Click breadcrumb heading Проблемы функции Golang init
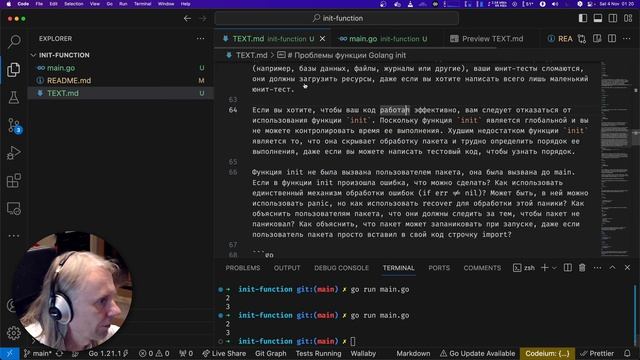The height and width of the screenshot is (360, 640). coord(346,55)
